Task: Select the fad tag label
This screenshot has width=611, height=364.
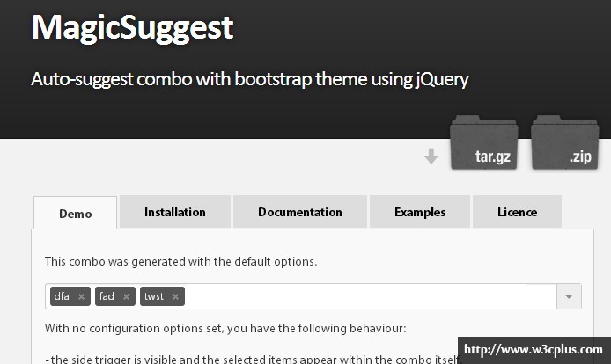Action: [x=107, y=297]
